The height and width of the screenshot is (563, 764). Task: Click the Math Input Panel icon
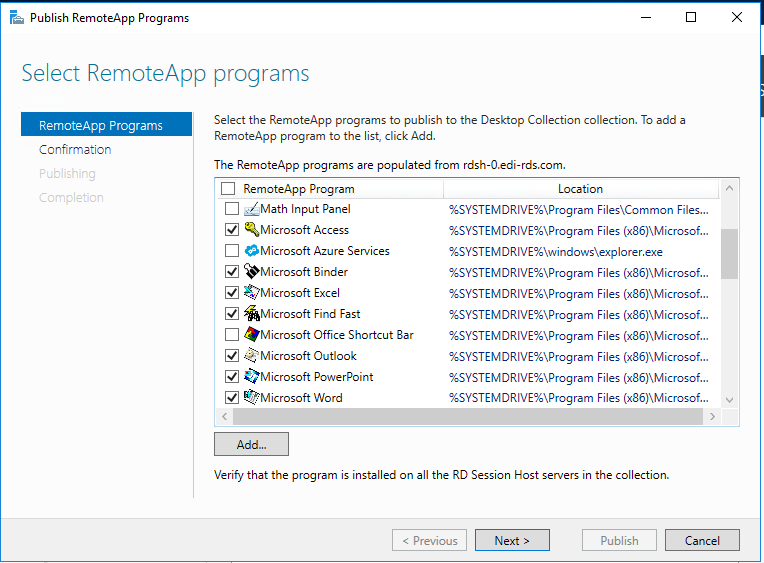(251, 209)
